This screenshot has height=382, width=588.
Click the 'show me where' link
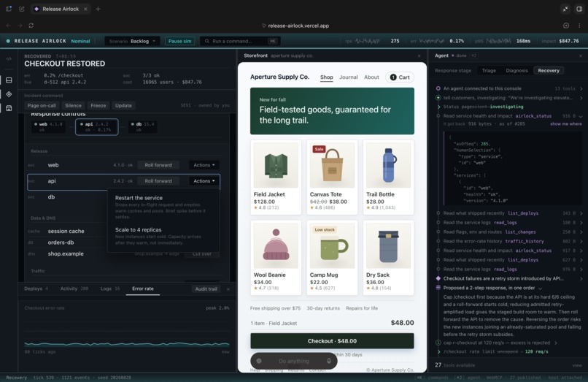[566, 123]
